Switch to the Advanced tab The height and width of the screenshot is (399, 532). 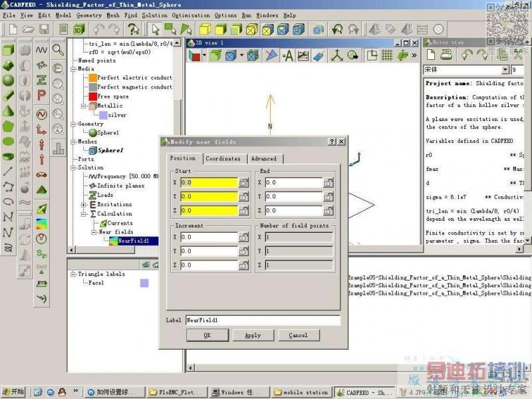[x=264, y=158]
